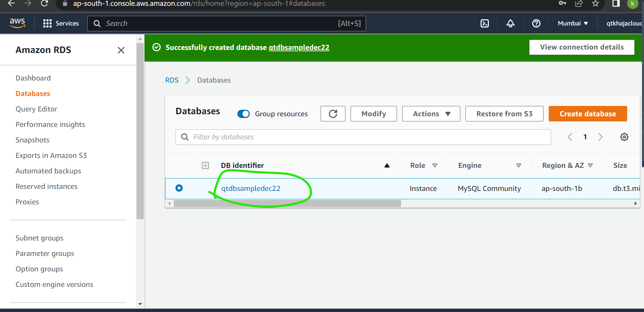The height and width of the screenshot is (312, 644).
Task: Expand all rows via DB identifier plus icon
Action: tap(205, 165)
